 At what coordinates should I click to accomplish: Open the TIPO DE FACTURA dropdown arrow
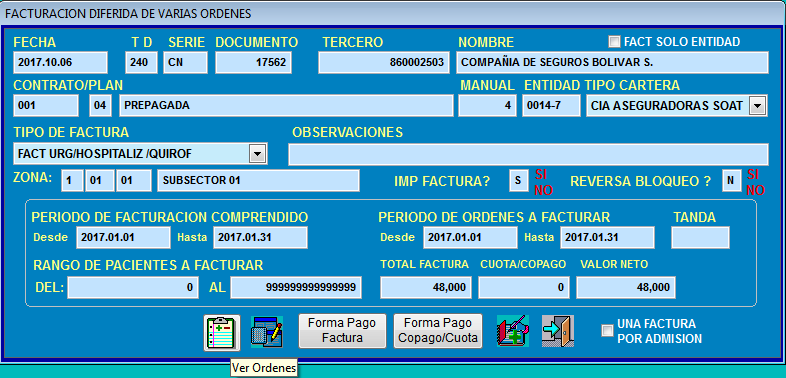pos(257,154)
